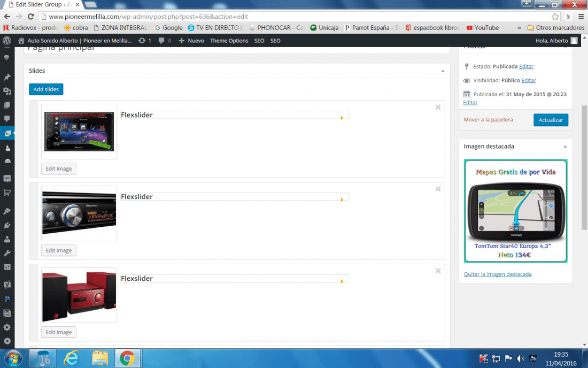Viewport: 588px width, 368px height.
Task: Open Internet Explorer from the taskbar
Action: click(x=71, y=358)
